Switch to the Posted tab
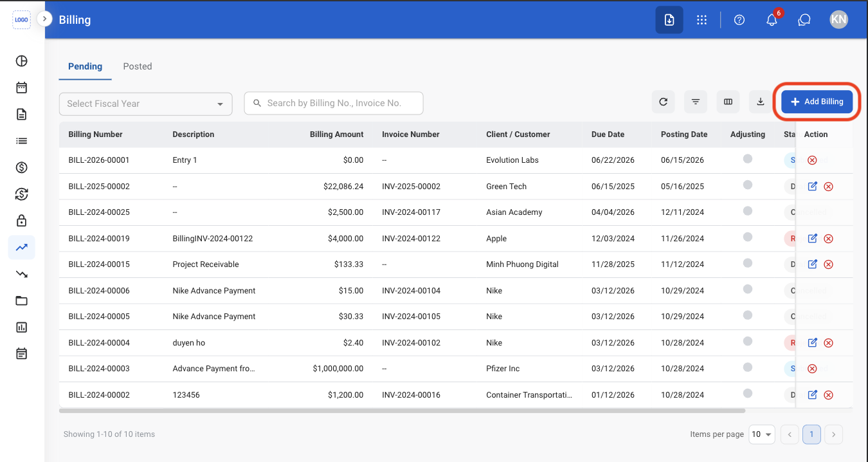This screenshot has width=868, height=462. (x=138, y=67)
